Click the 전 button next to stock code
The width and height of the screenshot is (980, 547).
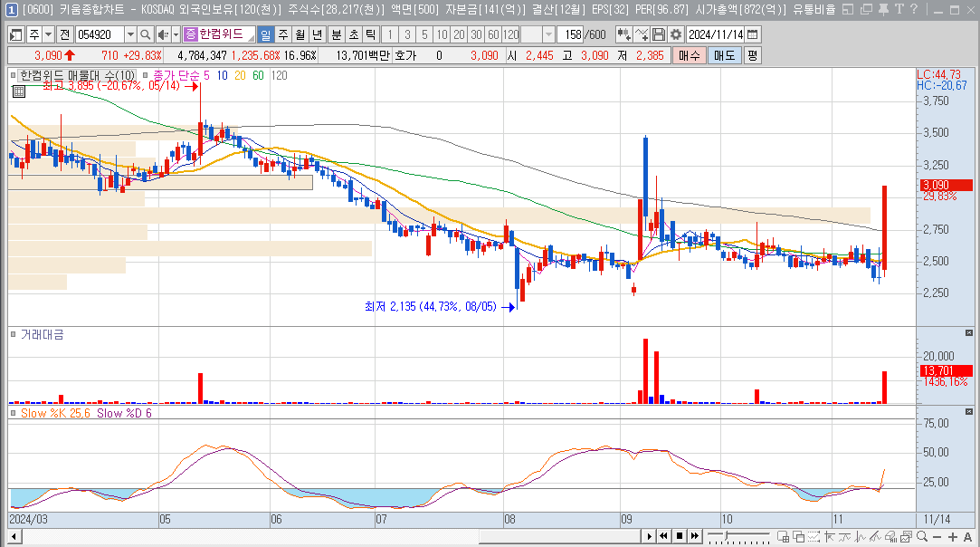(x=64, y=34)
